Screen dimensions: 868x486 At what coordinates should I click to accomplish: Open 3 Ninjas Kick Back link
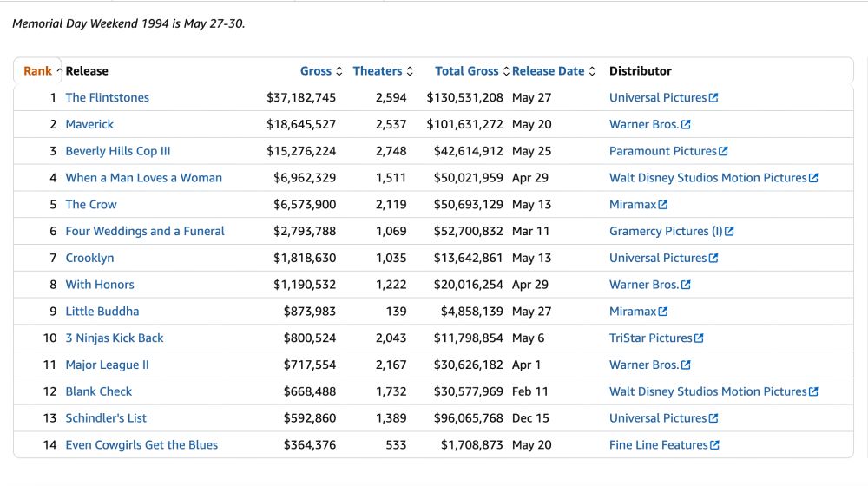[115, 338]
